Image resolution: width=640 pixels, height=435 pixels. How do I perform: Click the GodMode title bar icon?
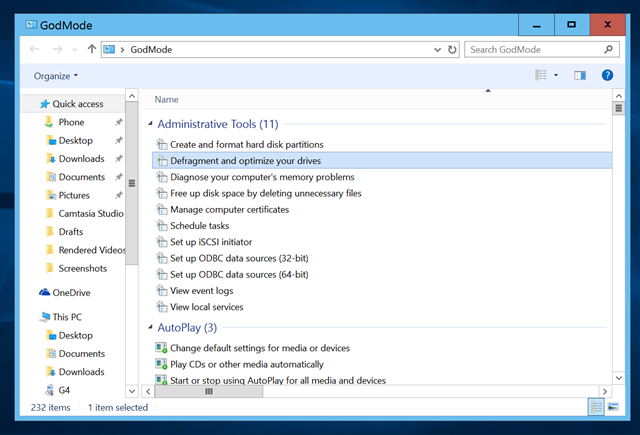tap(31, 25)
